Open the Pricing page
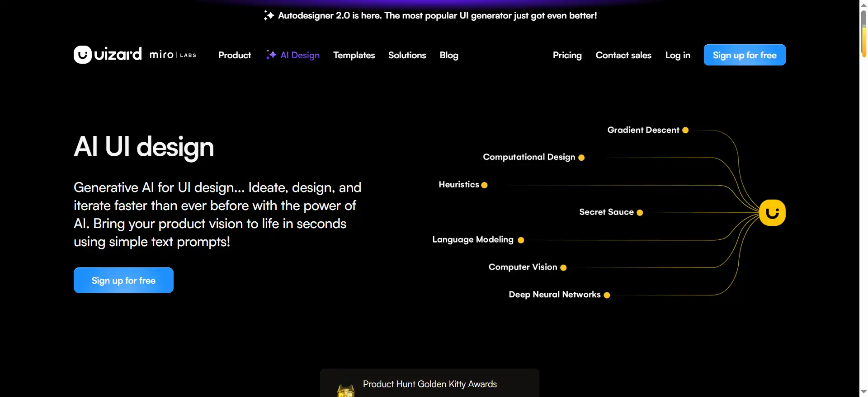The width and height of the screenshot is (868, 397). click(x=567, y=55)
